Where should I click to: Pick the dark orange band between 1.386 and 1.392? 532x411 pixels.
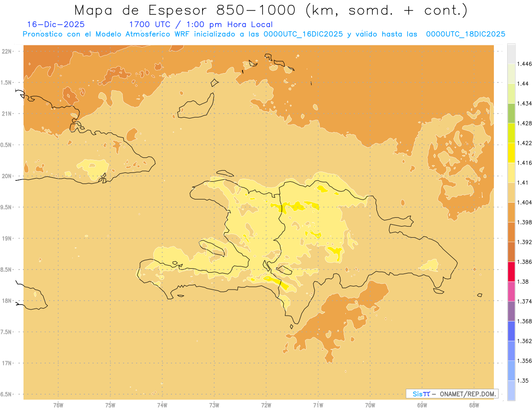(511, 252)
